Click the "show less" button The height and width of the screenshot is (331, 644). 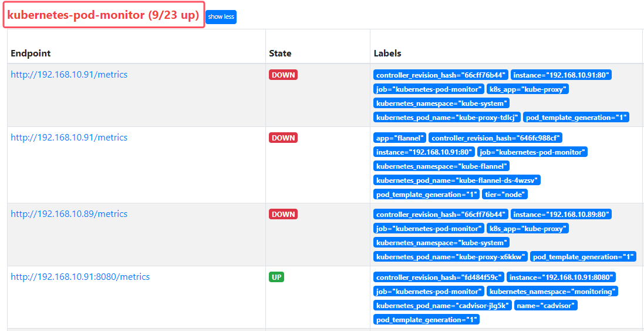pos(221,17)
